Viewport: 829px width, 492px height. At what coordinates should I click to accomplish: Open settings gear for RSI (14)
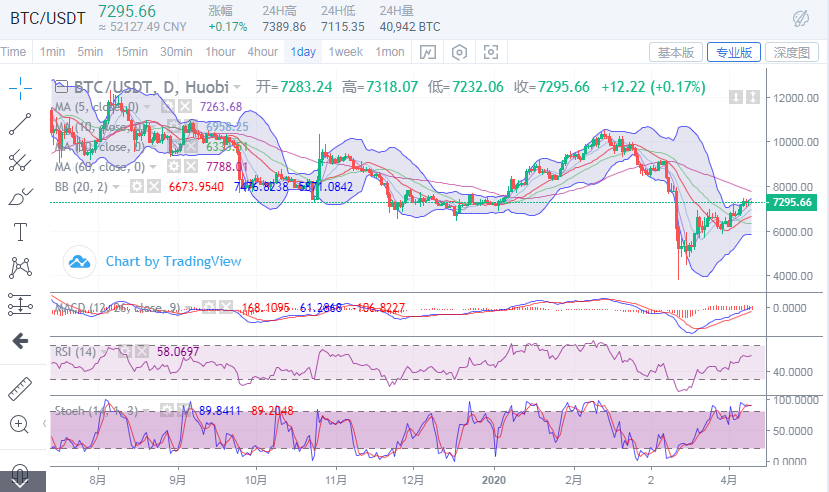pyautogui.click(x=125, y=351)
